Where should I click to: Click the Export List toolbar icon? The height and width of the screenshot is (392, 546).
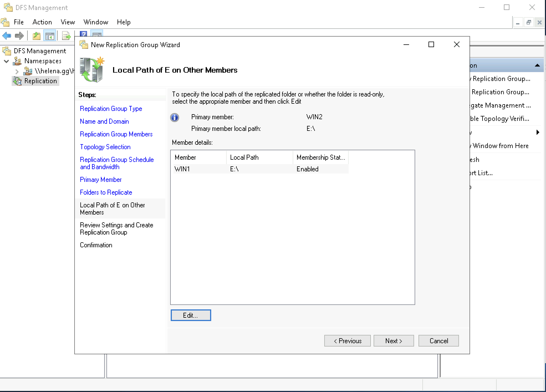pos(66,36)
